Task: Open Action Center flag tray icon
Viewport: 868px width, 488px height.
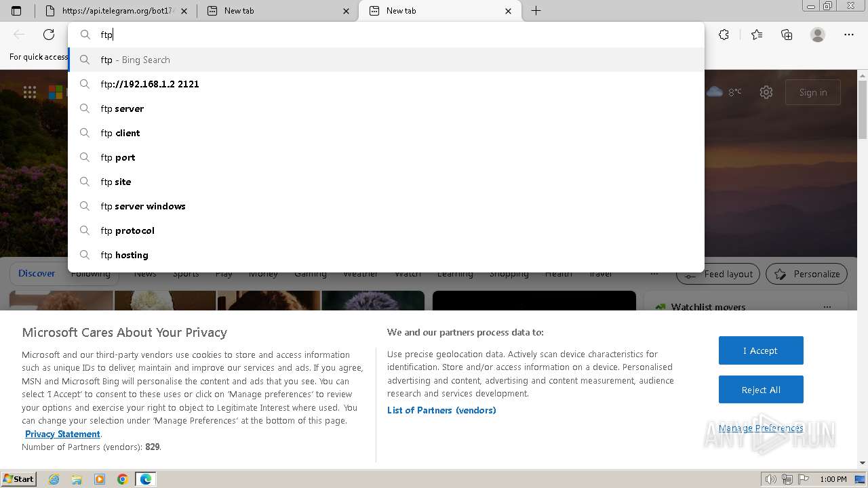Action: click(x=802, y=479)
